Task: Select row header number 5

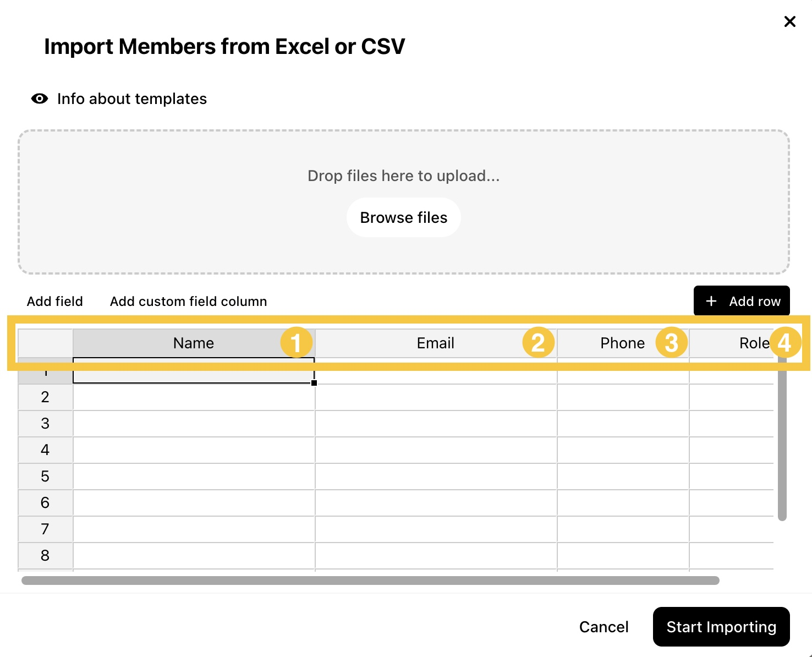Action: (x=45, y=477)
